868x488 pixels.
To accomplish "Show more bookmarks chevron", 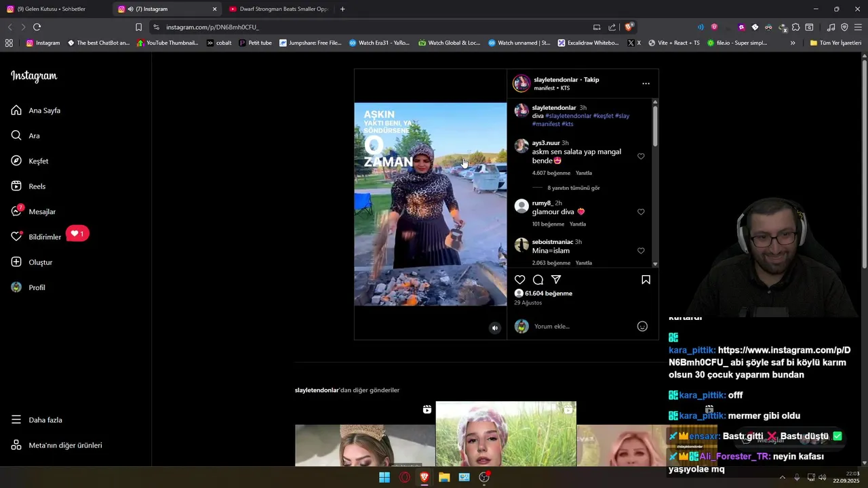I will (793, 43).
